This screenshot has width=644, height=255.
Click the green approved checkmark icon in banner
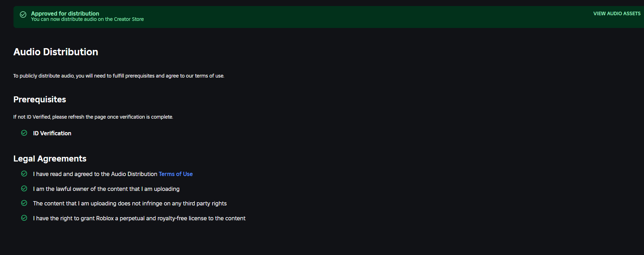(23, 15)
